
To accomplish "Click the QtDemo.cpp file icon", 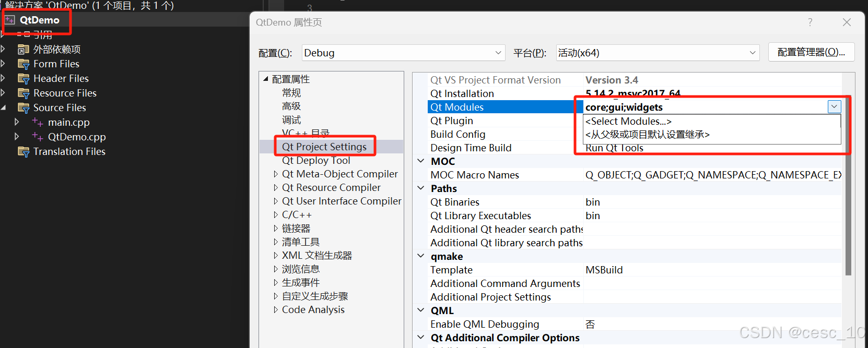I will pos(38,137).
